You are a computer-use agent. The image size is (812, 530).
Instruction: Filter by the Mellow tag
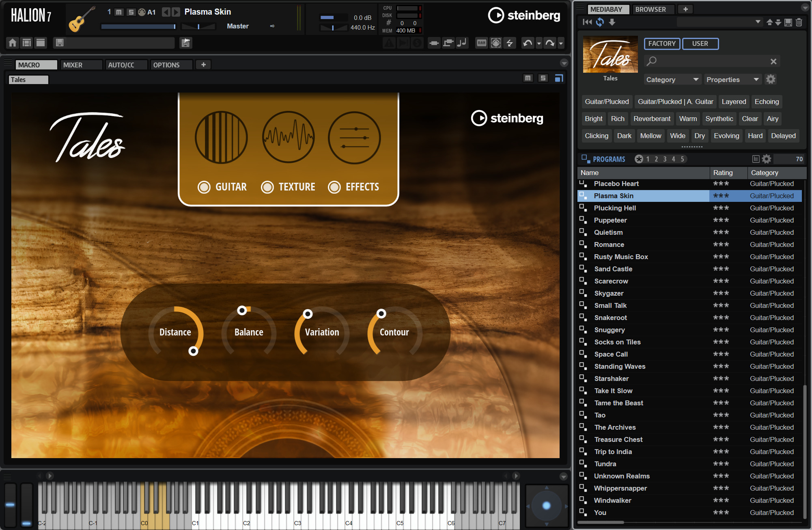(x=650, y=136)
